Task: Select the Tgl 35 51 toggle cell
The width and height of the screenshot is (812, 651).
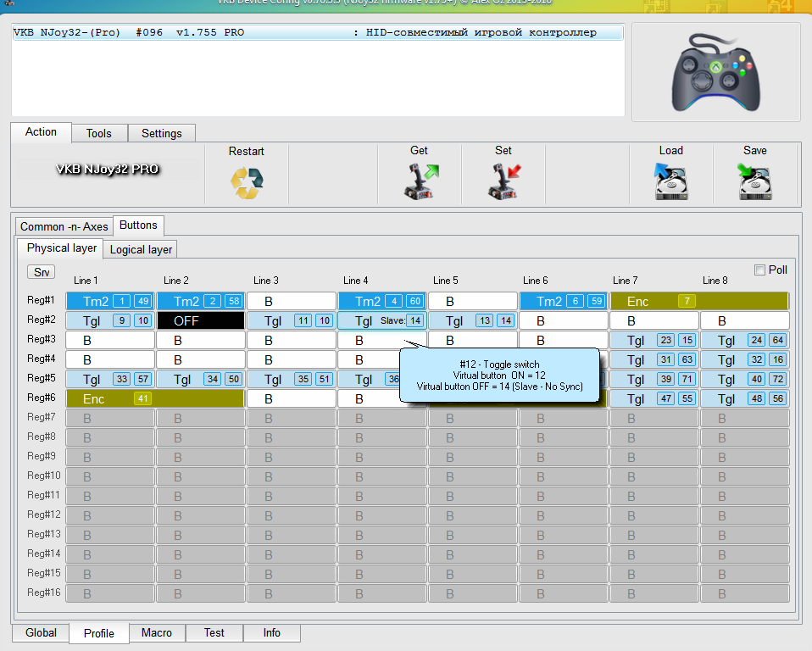Action: 292,379
